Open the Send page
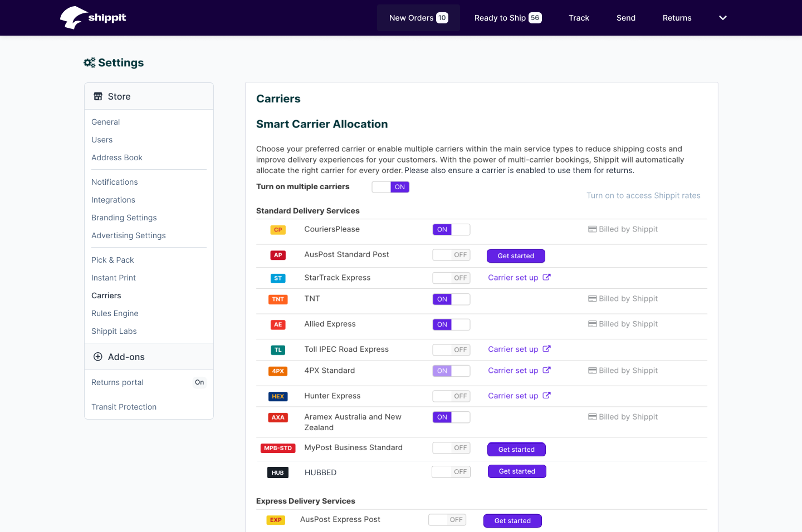This screenshot has height=532, width=802. pos(626,18)
